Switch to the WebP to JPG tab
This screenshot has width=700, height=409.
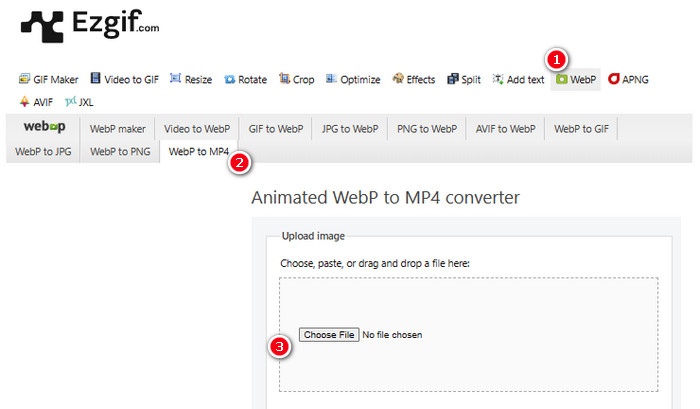pyautogui.click(x=43, y=152)
